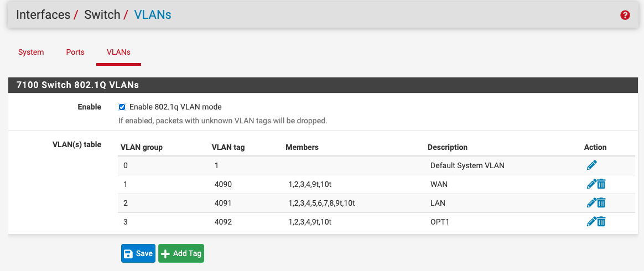Delete the LAN VLAN using trash icon
The image size is (644, 271).
tap(601, 203)
